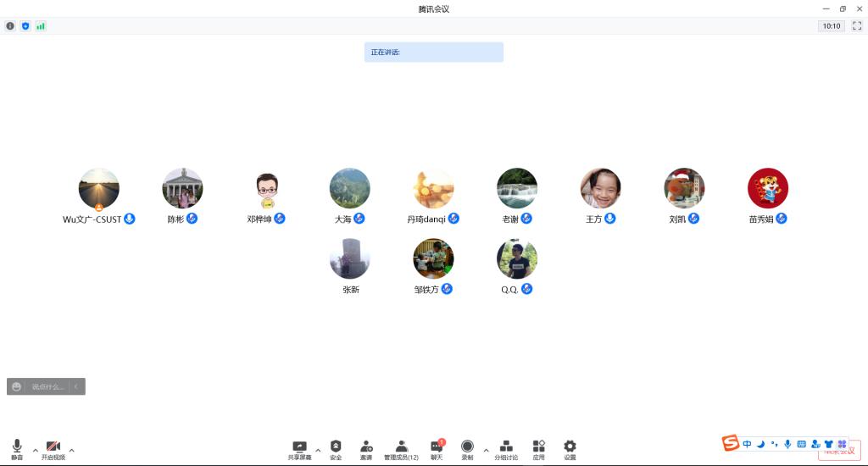Viewport: 868px width, 466px height.
Task: Expand the audio options arrow beside Mute
Action: click(35, 449)
